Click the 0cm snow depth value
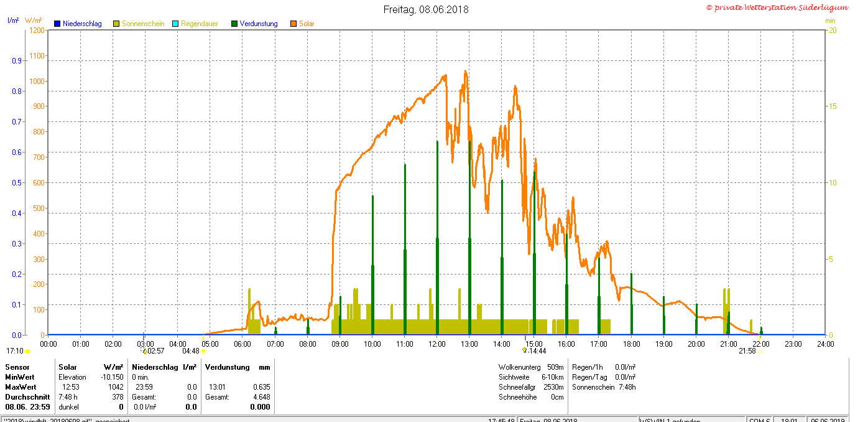This screenshot has width=868, height=422. click(x=557, y=397)
